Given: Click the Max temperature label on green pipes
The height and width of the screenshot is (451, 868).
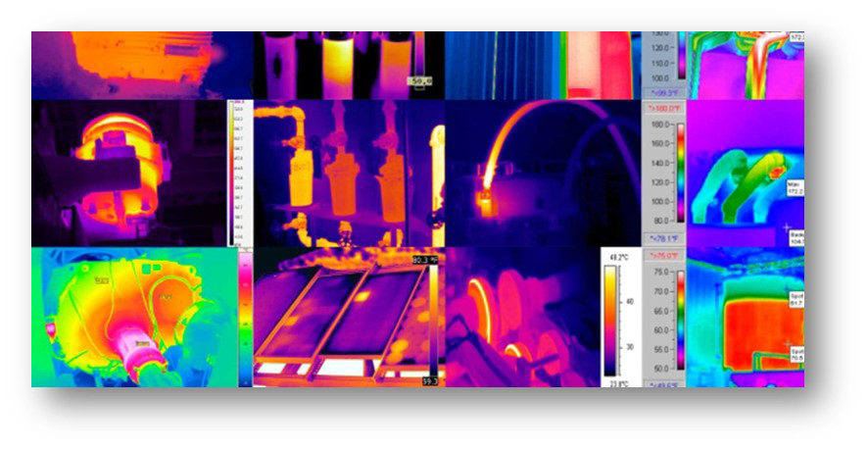Looking at the screenshot, I should [x=796, y=186].
